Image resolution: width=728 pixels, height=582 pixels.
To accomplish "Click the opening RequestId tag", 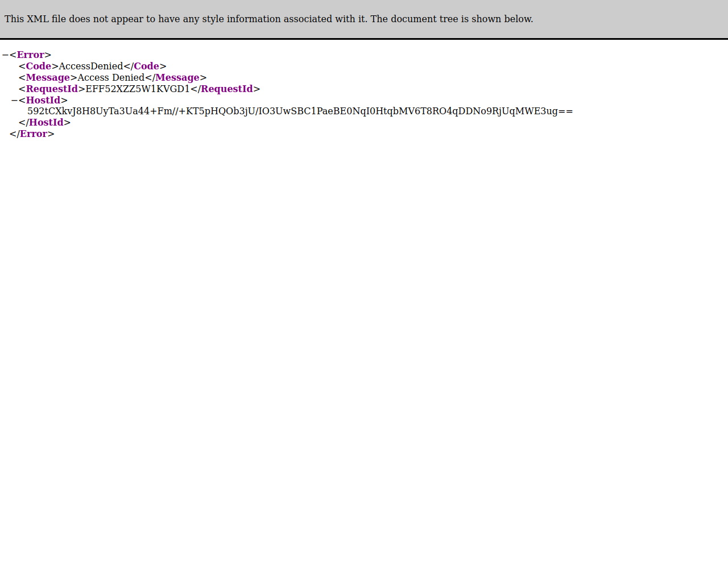I will tap(52, 89).
